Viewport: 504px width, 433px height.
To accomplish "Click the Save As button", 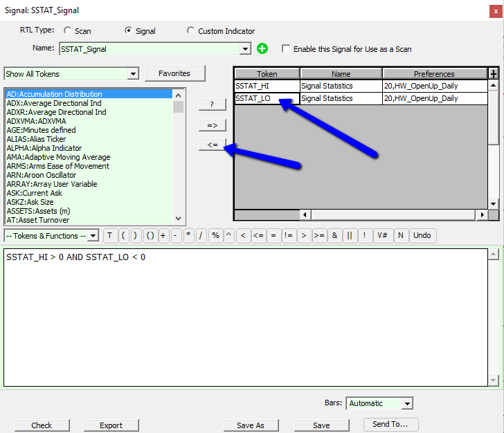I will click(251, 425).
